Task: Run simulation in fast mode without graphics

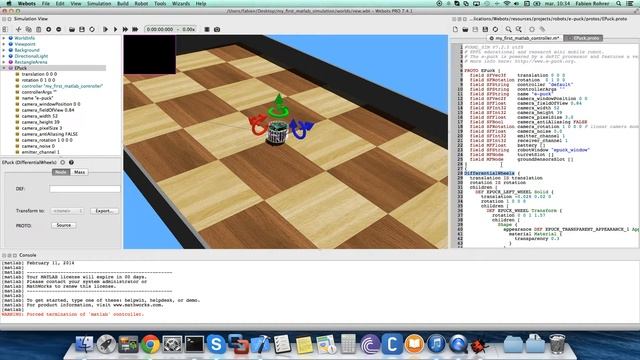Action: 135,29
